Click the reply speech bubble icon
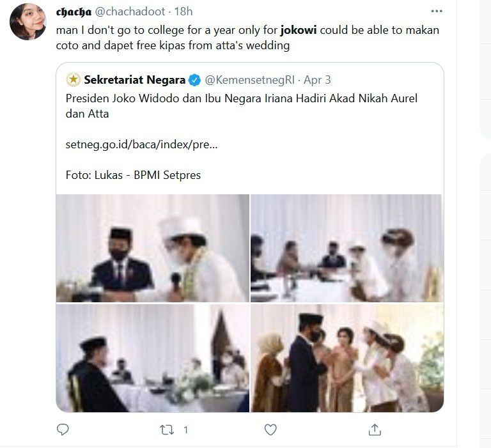 [63, 429]
